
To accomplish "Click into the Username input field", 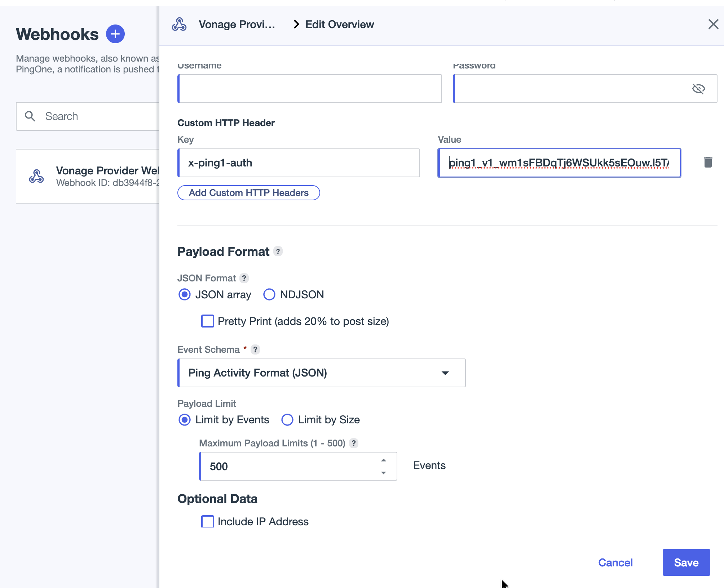I will [x=310, y=89].
